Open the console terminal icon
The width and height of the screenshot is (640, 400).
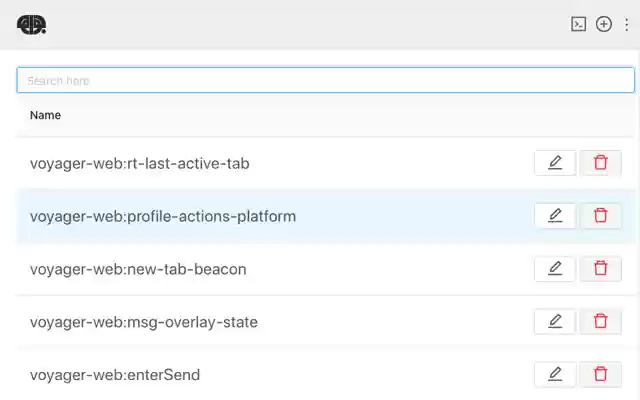pyautogui.click(x=578, y=24)
